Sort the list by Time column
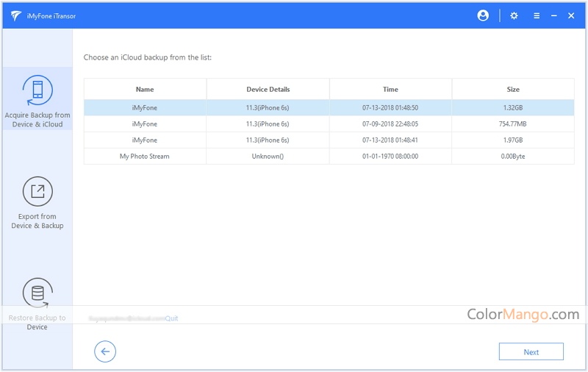This screenshot has width=588, height=372. tap(390, 89)
